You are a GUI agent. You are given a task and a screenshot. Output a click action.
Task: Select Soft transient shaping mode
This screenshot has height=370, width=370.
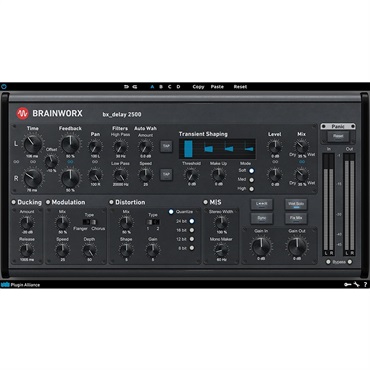(x=252, y=171)
